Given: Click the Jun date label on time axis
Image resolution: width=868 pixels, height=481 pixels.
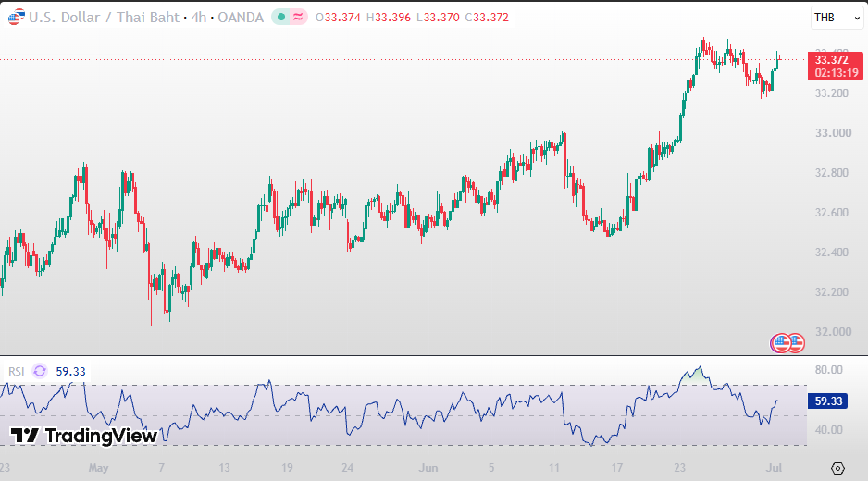Looking at the screenshot, I should (x=428, y=468).
